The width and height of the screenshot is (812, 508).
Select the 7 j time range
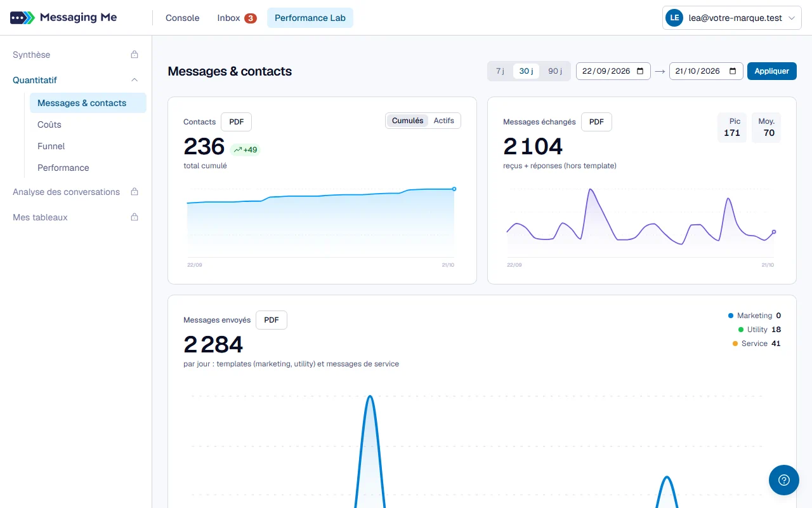coord(500,71)
